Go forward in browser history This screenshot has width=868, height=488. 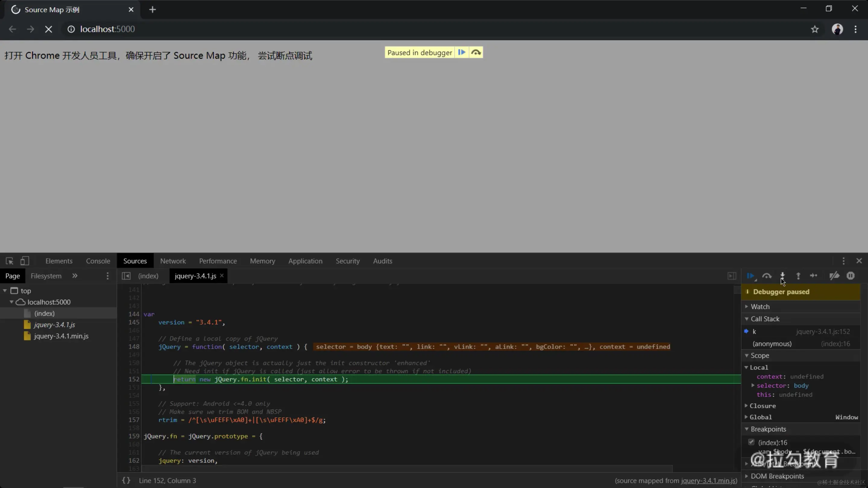tap(30, 29)
